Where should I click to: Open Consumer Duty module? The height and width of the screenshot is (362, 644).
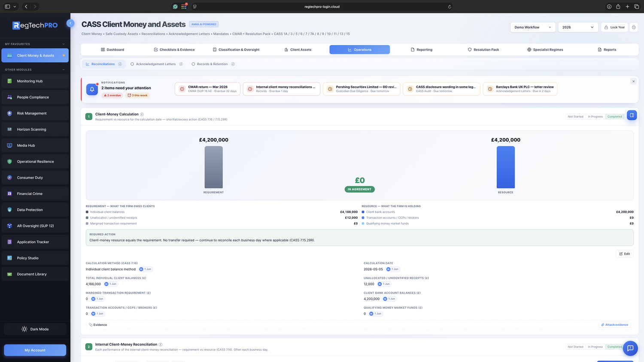click(35, 178)
